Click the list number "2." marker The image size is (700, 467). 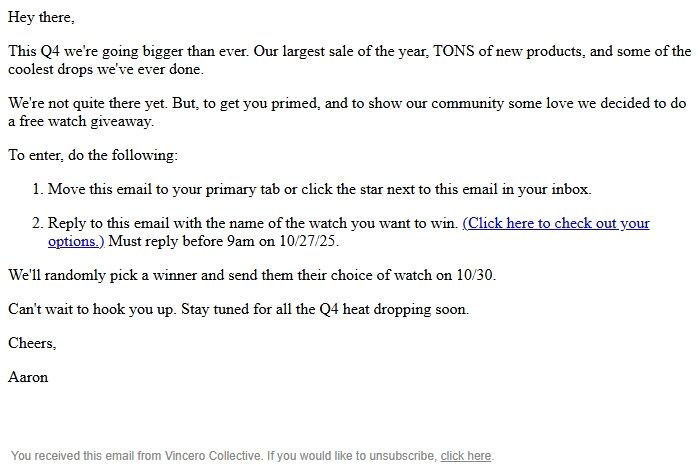(x=38, y=223)
